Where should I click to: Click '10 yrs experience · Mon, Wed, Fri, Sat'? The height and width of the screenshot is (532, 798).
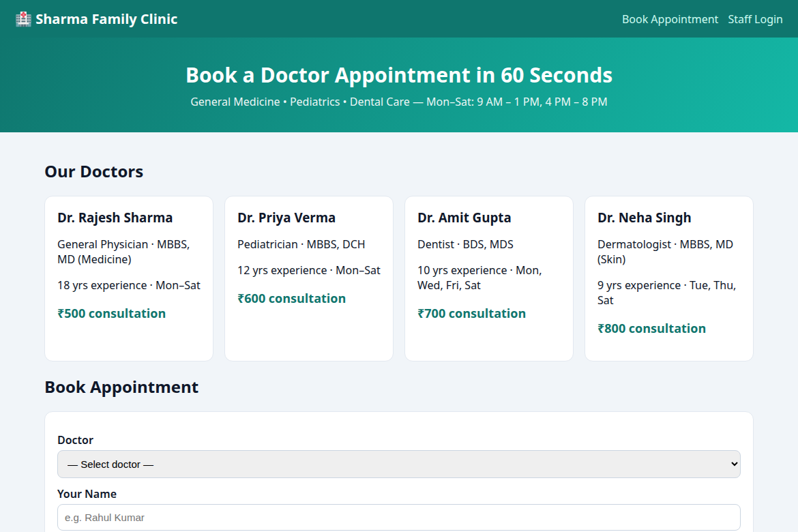click(480, 278)
